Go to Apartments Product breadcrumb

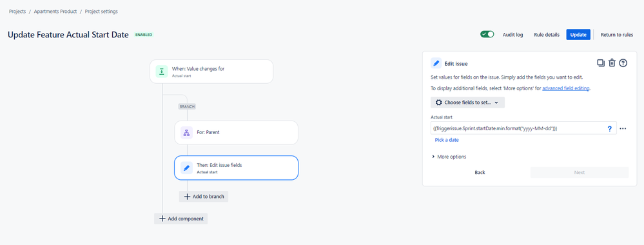(55, 12)
